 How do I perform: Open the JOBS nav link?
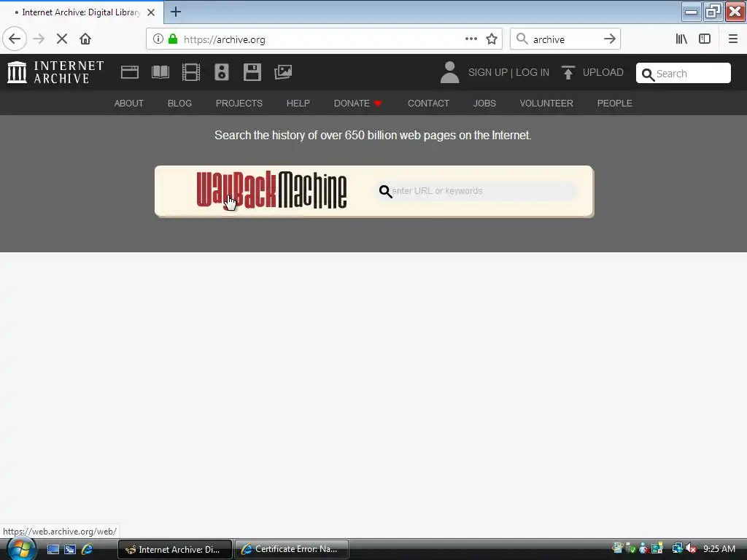click(x=484, y=104)
